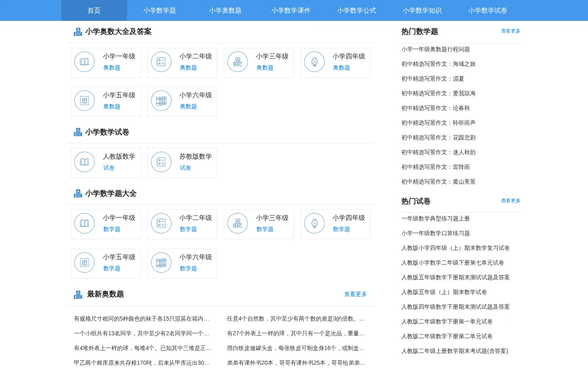Open 初中精选写景作文：聆听雨声
The height and width of the screenshot is (368, 588).
tap(439, 123)
